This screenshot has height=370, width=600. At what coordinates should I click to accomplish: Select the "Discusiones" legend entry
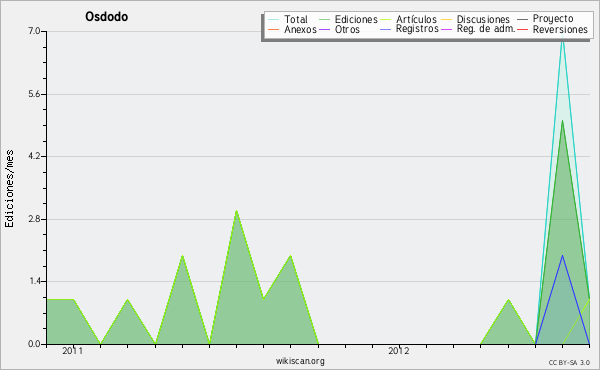click(x=483, y=19)
